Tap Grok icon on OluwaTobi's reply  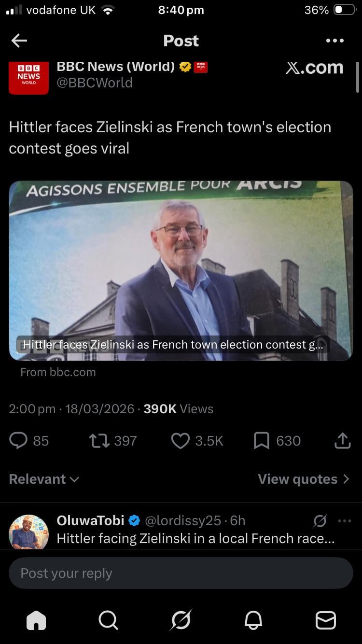(320, 521)
